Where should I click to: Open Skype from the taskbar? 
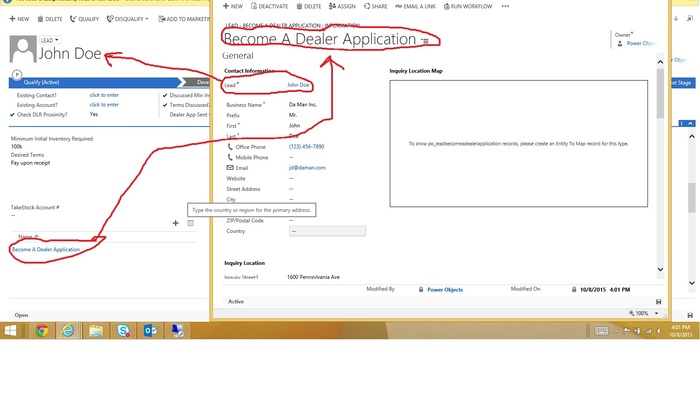pyautogui.click(x=123, y=331)
